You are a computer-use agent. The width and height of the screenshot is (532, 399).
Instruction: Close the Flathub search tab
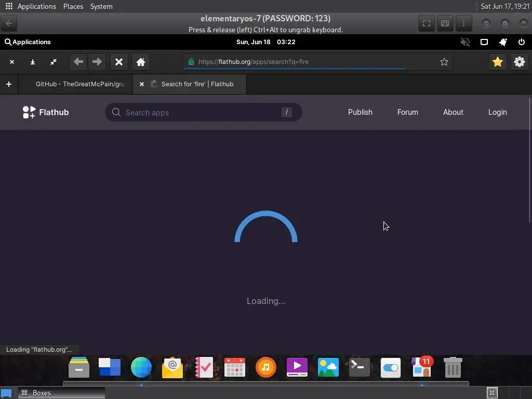142,84
